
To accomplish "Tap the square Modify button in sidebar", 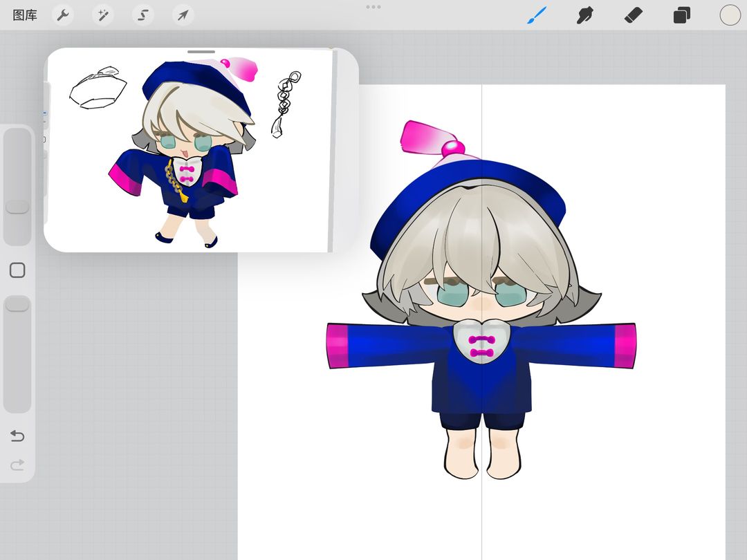I will coord(17,270).
